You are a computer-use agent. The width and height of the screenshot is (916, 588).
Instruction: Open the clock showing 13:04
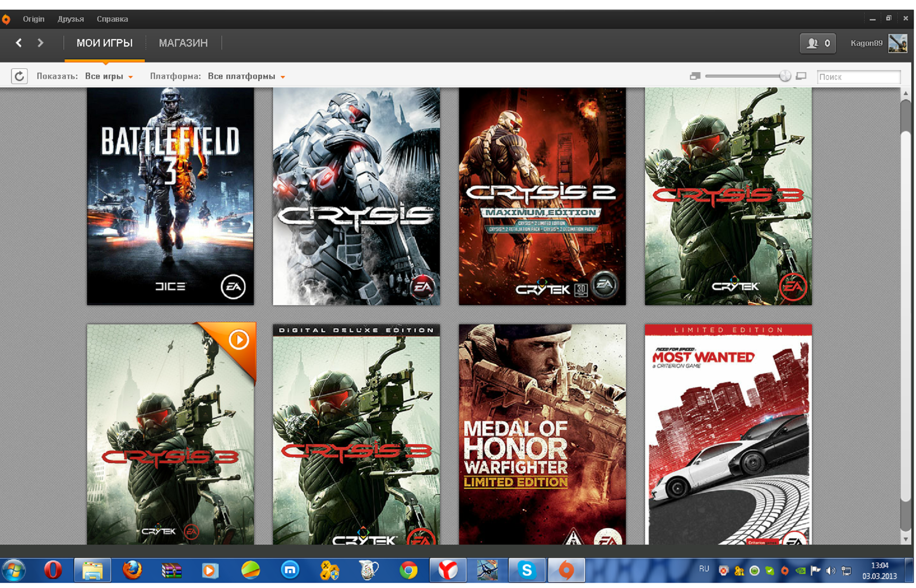(879, 571)
